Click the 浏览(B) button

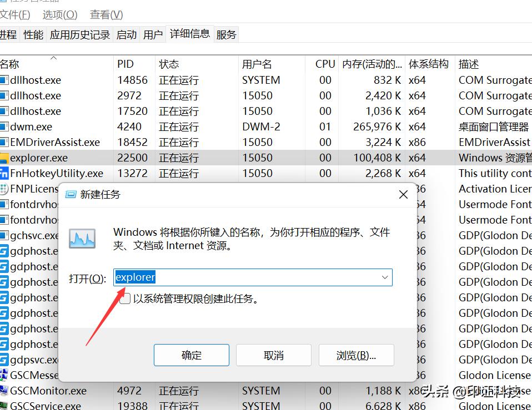click(356, 355)
